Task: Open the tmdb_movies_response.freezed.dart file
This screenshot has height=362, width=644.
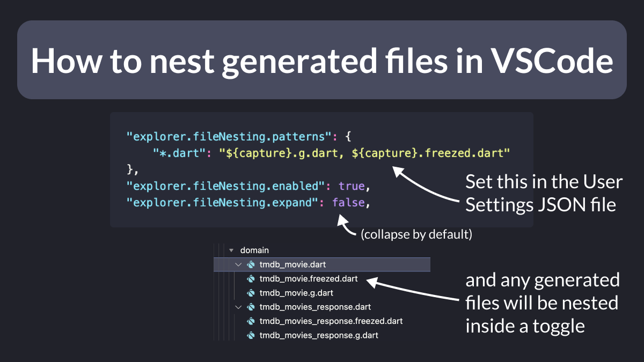Action: pyautogui.click(x=331, y=321)
